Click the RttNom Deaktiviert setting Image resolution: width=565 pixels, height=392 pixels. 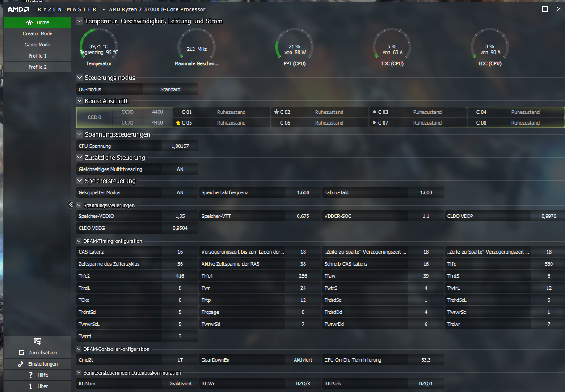click(180, 384)
